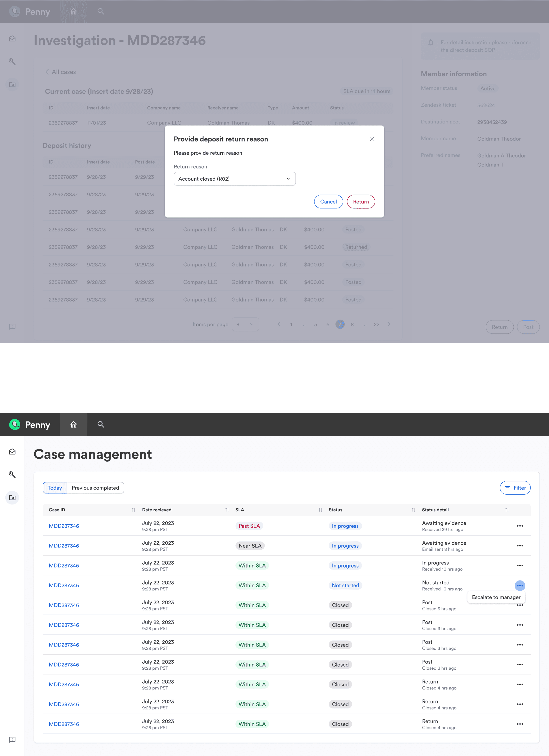Select the wrench tools sidebar icon under Case management
The width and height of the screenshot is (549, 756).
click(x=12, y=475)
